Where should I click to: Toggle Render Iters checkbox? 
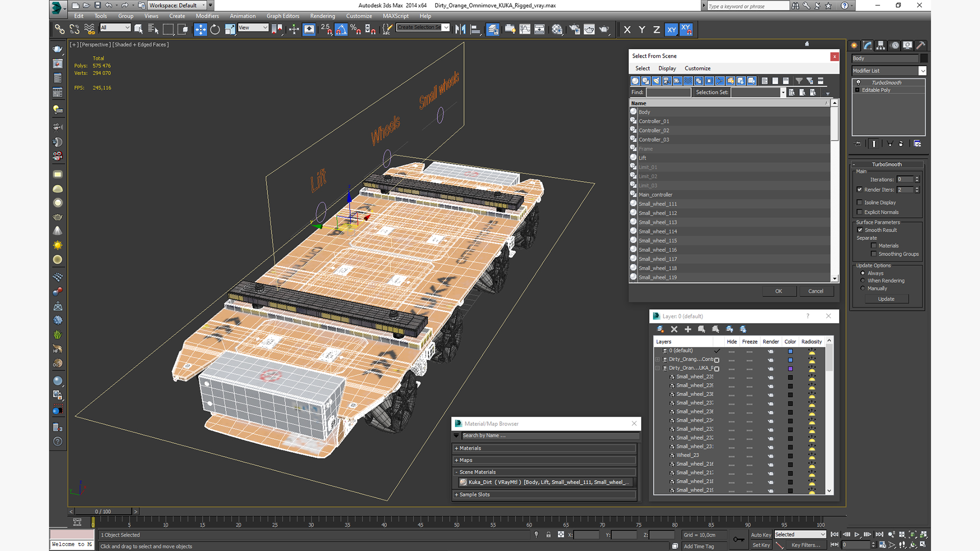pos(860,190)
